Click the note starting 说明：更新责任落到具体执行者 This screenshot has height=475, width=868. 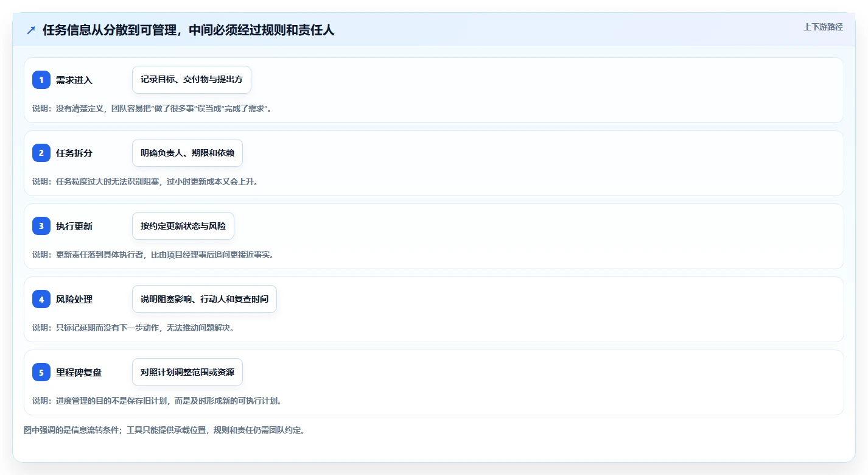[x=153, y=255]
